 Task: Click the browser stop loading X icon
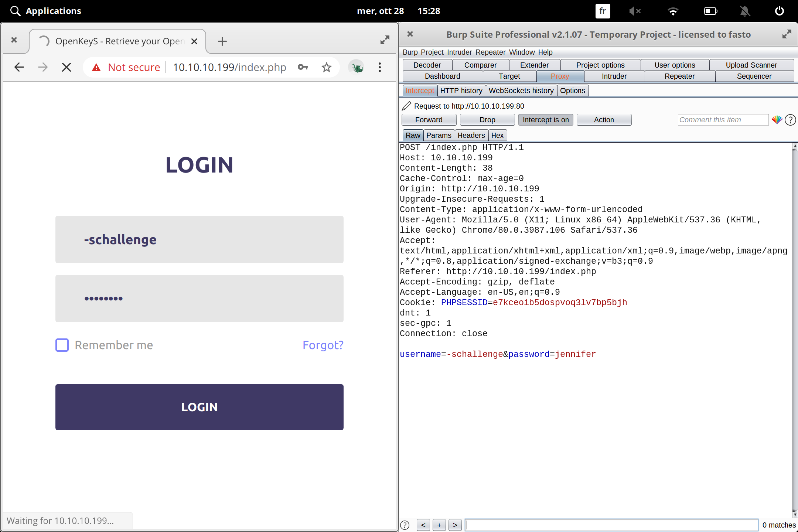66,67
